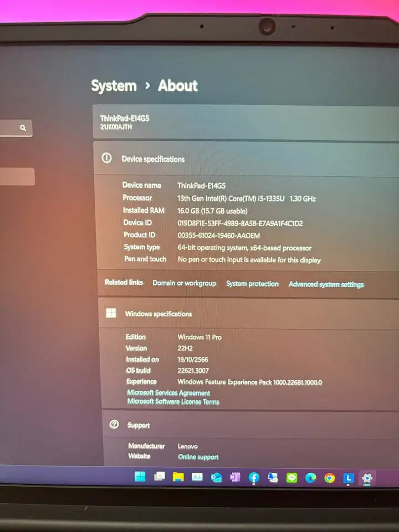Open Domain or workgroup link

click(184, 283)
